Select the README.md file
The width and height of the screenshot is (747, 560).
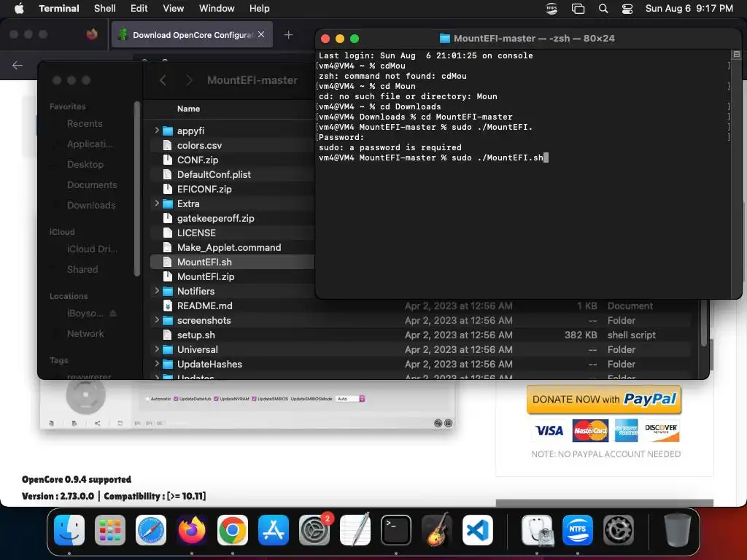[204, 306]
